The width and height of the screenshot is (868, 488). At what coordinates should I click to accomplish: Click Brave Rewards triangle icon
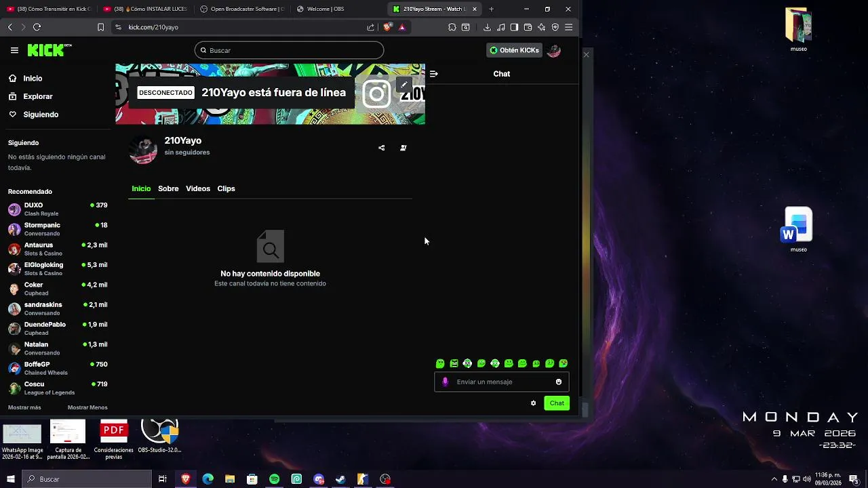click(x=402, y=27)
